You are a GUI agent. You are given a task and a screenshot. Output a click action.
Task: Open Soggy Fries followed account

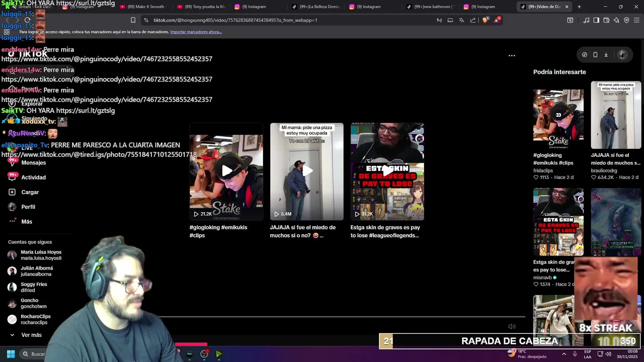(x=28, y=287)
